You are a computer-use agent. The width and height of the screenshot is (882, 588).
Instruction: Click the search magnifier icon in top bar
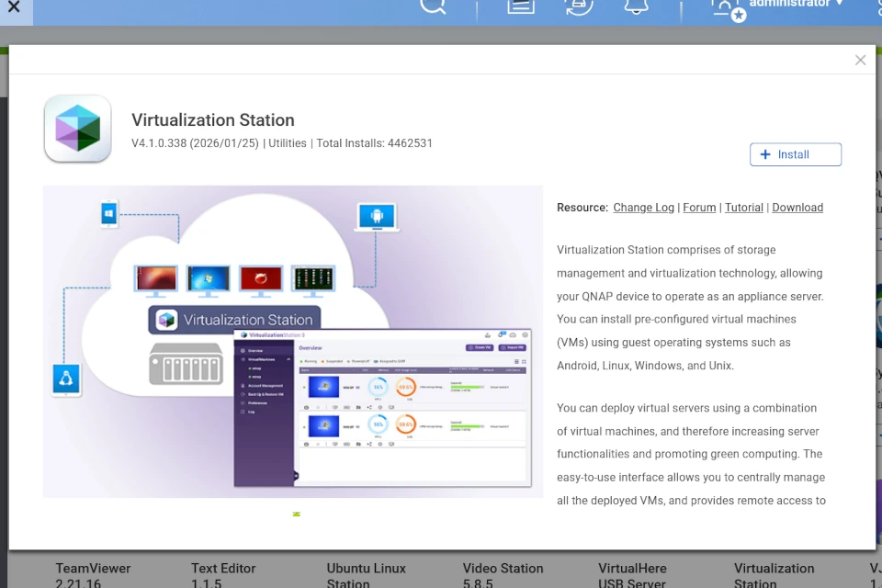point(433,6)
